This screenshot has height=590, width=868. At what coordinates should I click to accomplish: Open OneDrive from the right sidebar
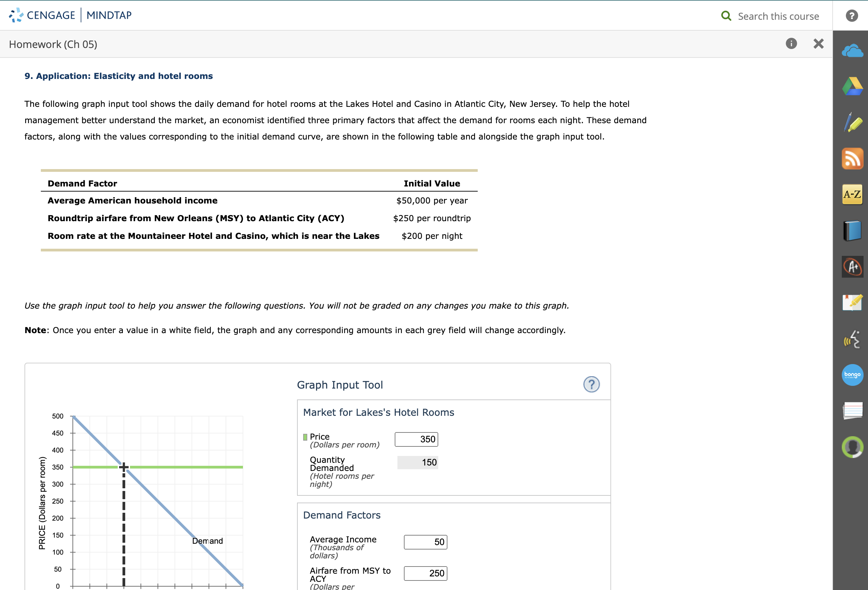point(853,50)
